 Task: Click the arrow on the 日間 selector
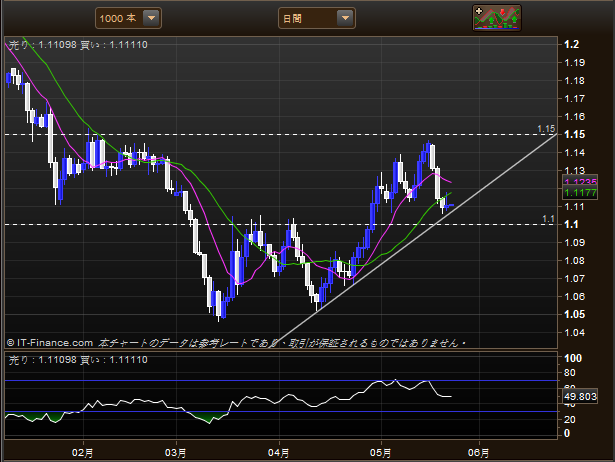[x=345, y=18]
